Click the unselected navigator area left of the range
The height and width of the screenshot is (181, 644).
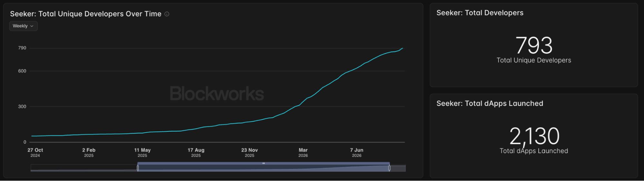click(x=84, y=168)
